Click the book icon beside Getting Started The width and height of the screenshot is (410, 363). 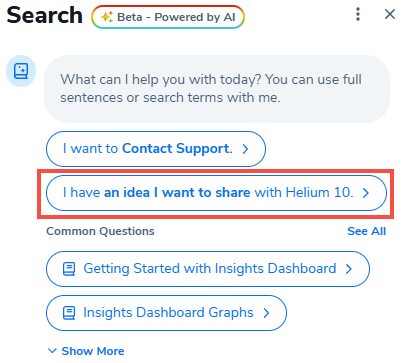pyautogui.click(x=69, y=269)
